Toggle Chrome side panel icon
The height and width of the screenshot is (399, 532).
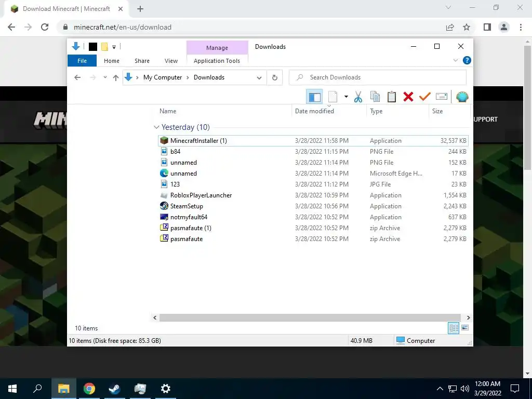pyautogui.click(x=487, y=27)
